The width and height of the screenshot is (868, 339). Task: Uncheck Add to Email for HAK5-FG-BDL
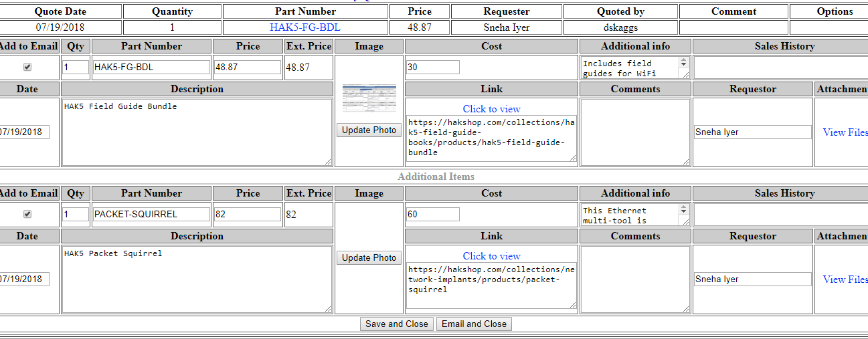pyautogui.click(x=27, y=67)
